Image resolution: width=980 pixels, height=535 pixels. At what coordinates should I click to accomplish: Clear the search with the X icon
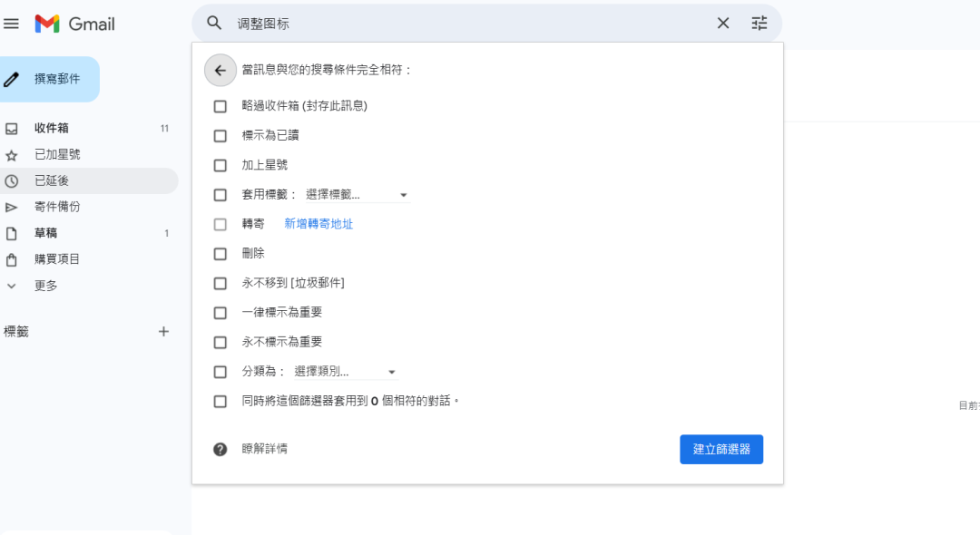point(722,23)
